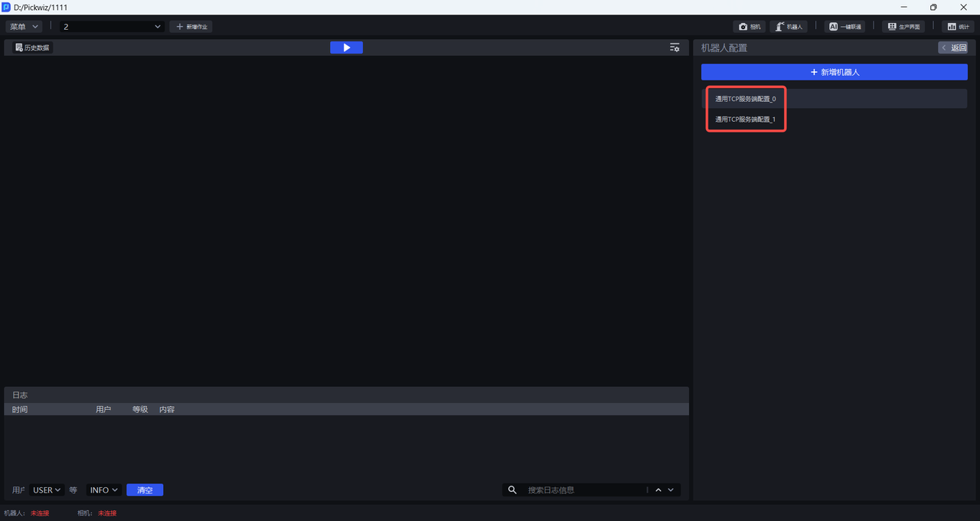The height and width of the screenshot is (521, 980).
Task: Open the job selector dropdown showing 2
Action: (113, 27)
